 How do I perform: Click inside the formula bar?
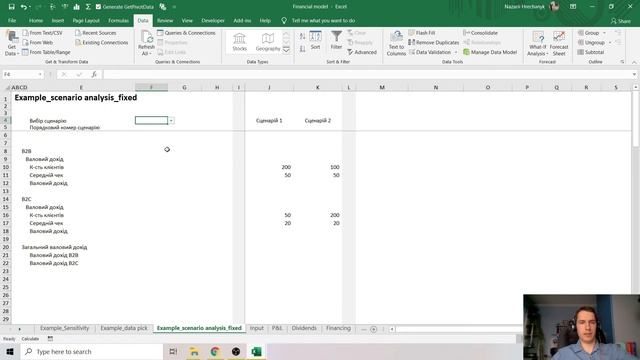367,74
